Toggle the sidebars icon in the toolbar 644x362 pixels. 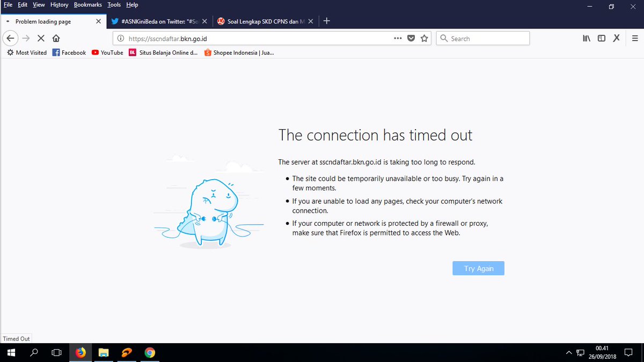602,39
